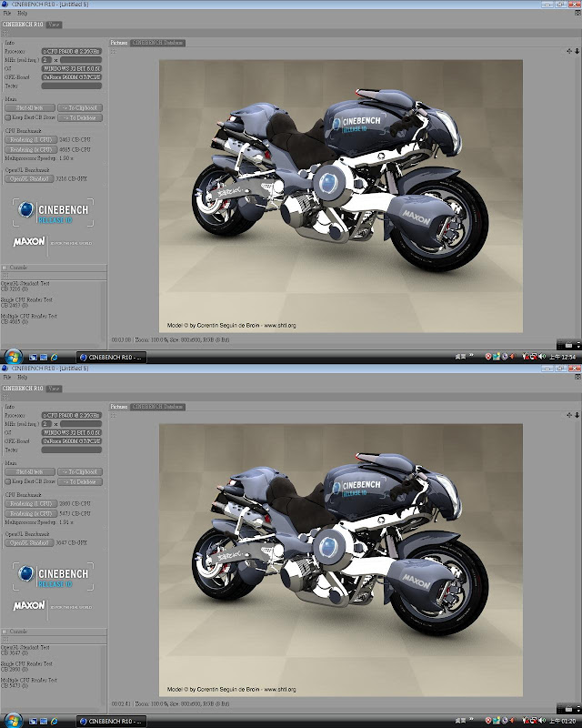Viewport: 582px width, 728px height.
Task: Click CINEBENCH R10 taskbar button, 01:20 taskbar
Action: tap(111, 721)
